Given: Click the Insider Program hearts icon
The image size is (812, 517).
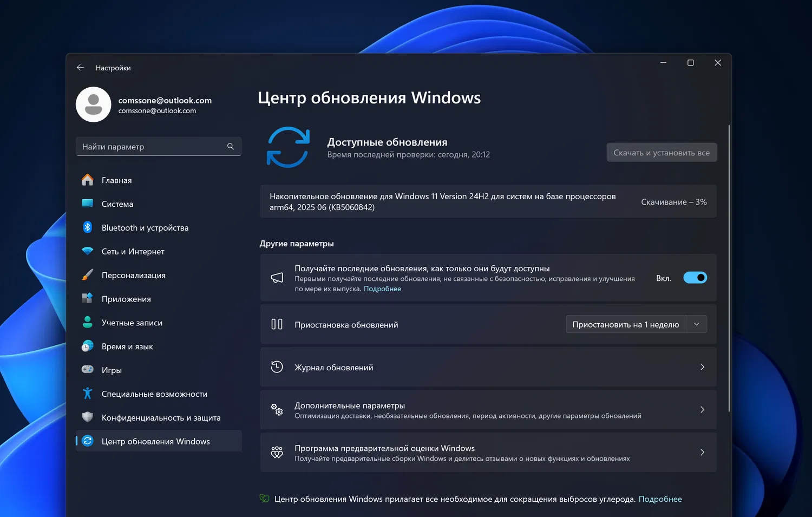Looking at the screenshot, I should click(x=277, y=453).
